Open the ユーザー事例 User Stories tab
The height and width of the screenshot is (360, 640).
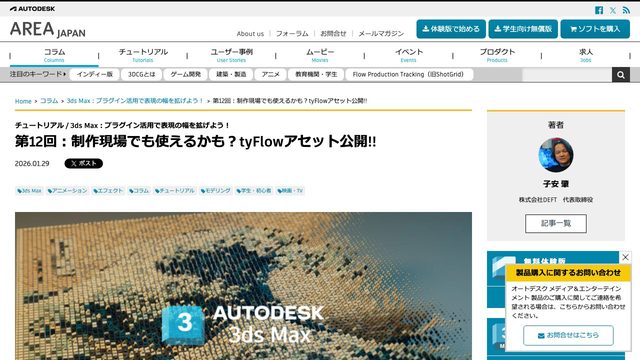(231, 55)
